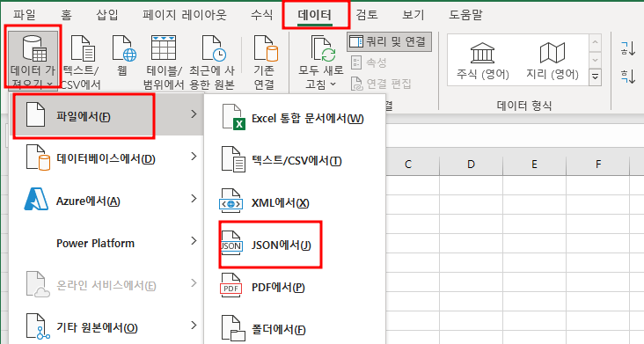This screenshot has width=644, height=344.
Task: Toggle the 쿼리 및 연결 pane button
Action: (389, 41)
